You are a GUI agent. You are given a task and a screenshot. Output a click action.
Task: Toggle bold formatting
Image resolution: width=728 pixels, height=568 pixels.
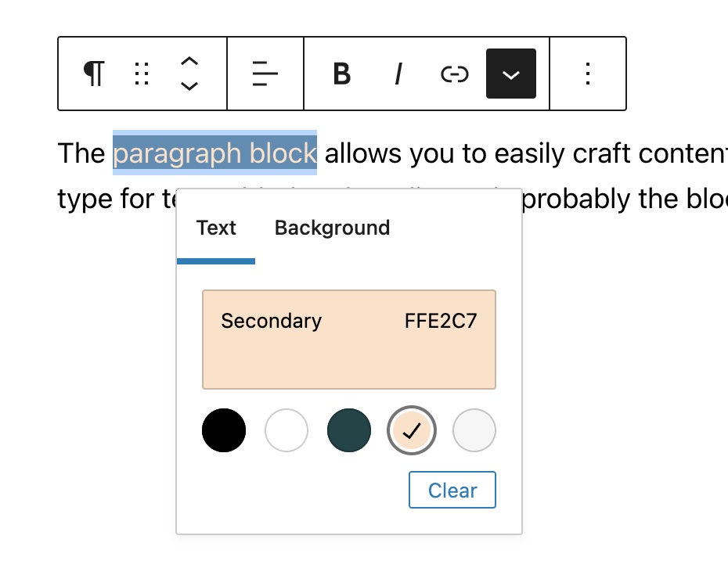(341, 74)
